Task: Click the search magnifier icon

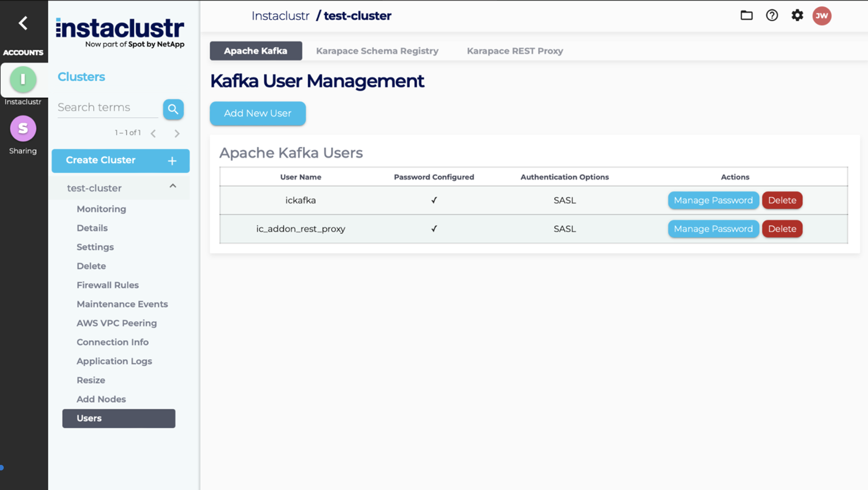Action: 173,109
